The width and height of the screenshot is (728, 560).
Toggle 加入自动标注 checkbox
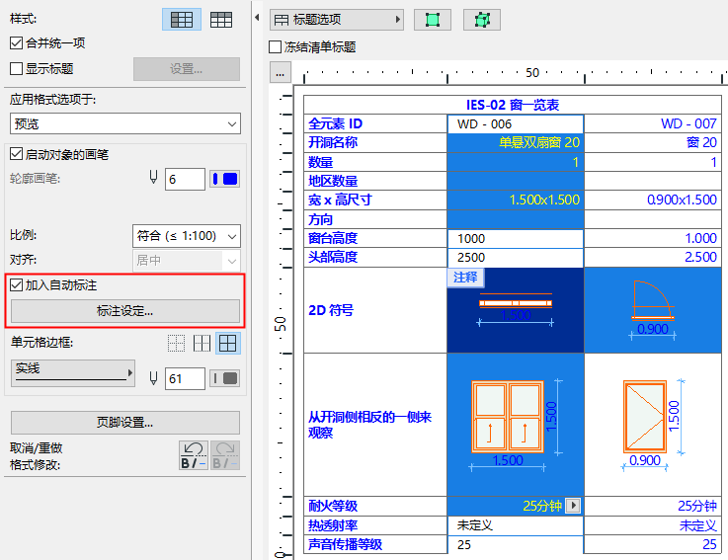16,284
